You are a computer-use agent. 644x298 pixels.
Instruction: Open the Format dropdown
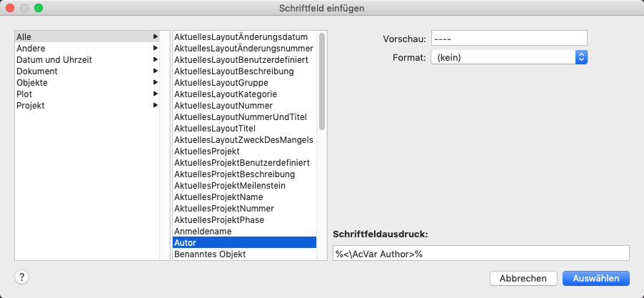[508, 57]
